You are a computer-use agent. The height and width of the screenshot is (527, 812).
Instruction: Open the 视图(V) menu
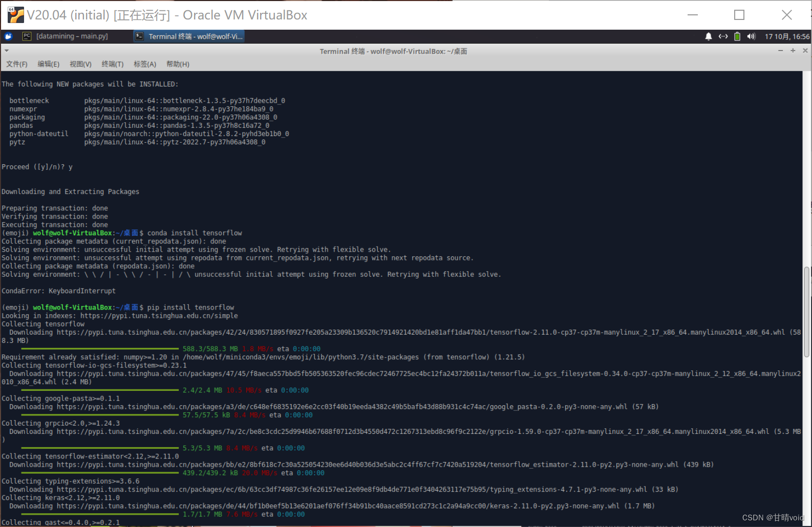tap(80, 64)
